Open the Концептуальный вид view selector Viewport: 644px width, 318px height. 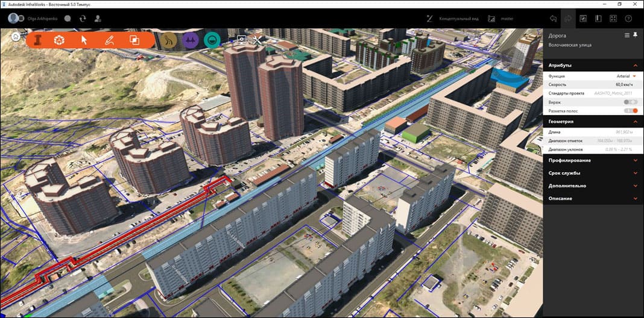[x=458, y=19]
